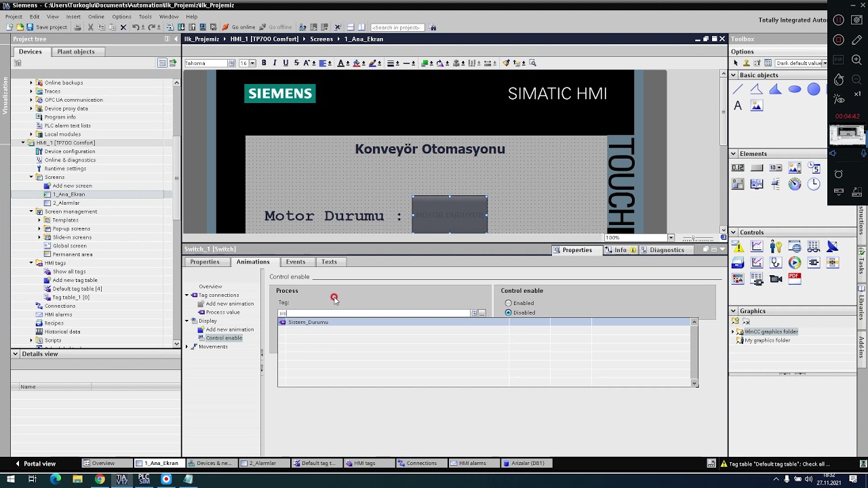Click the Search in project field
The image size is (868, 488).
[x=397, y=27]
